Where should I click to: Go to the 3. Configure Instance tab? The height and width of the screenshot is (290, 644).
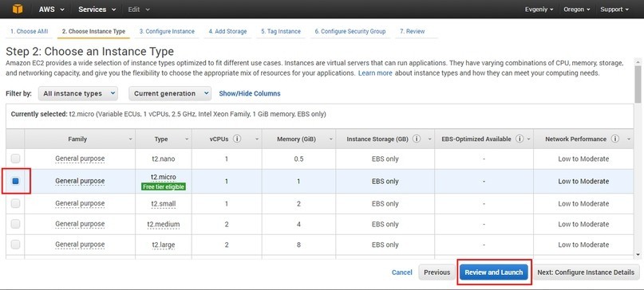click(x=167, y=31)
